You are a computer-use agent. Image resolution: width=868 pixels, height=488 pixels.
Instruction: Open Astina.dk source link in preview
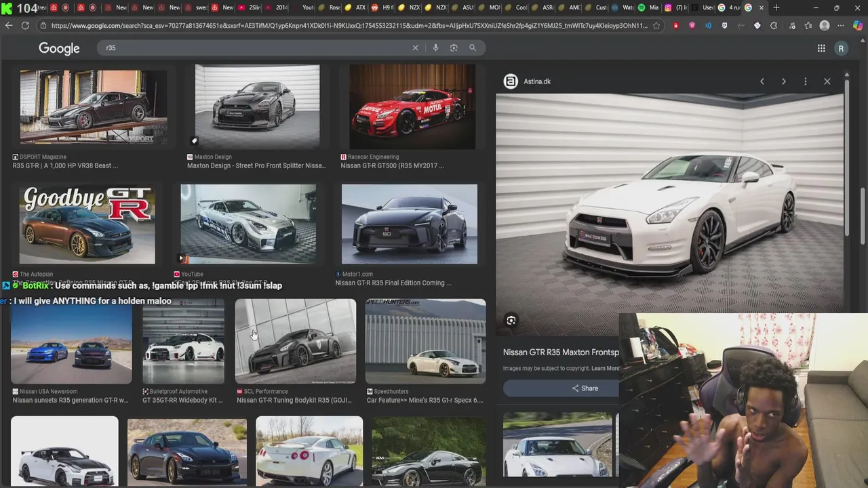537,81
